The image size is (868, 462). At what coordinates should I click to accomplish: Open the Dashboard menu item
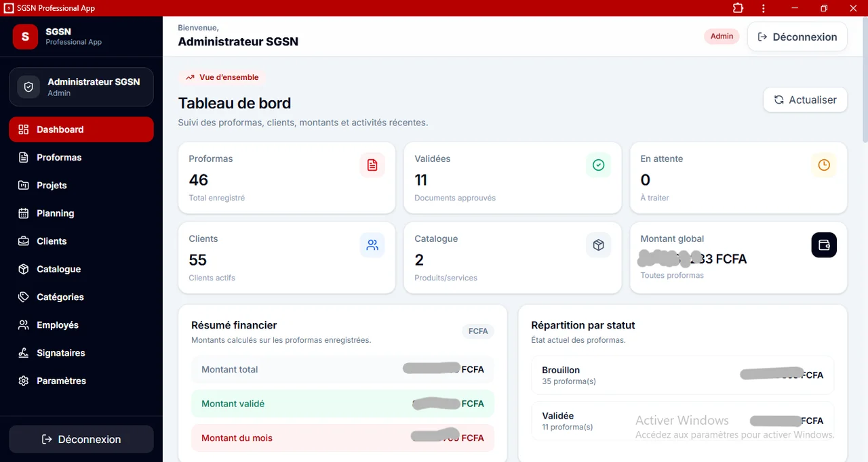(81, 129)
